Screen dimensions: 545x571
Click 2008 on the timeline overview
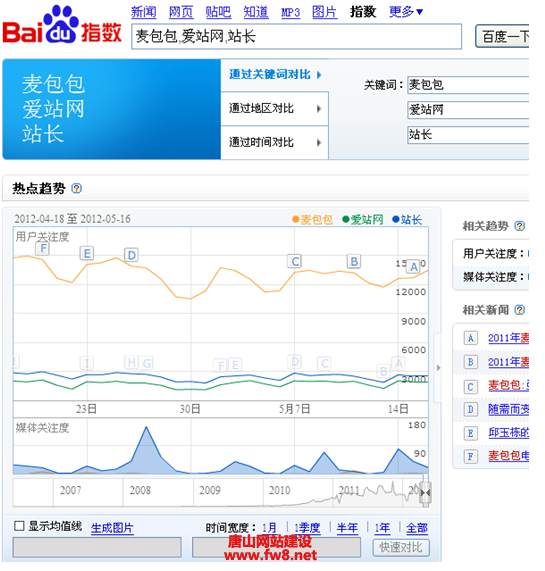[x=140, y=491]
